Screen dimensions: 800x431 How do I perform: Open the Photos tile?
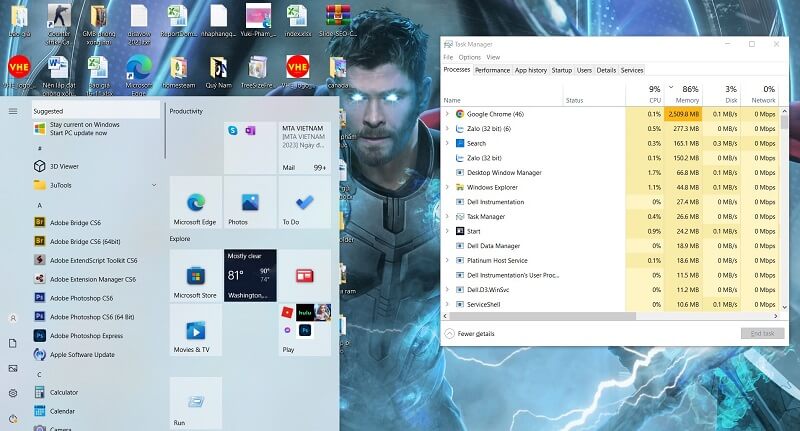[x=250, y=202]
